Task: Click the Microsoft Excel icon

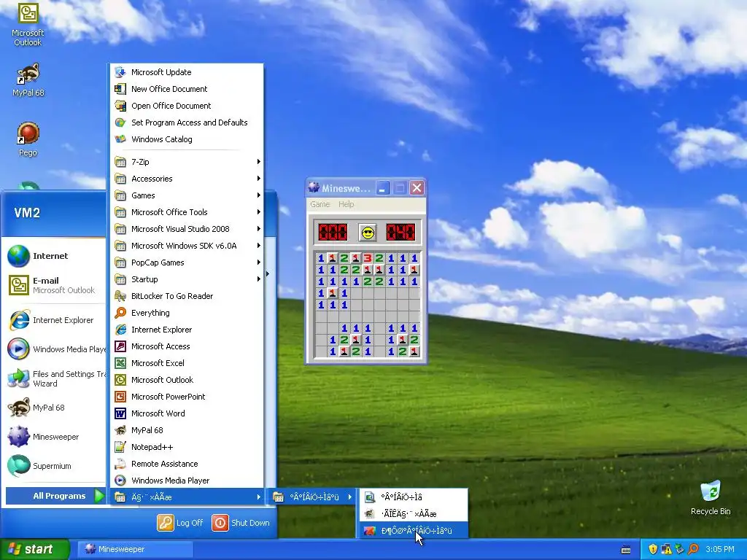Action: (x=120, y=363)
